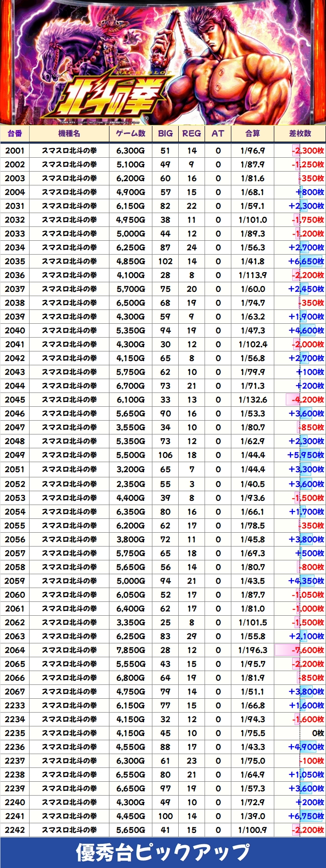
Task: Click the 差枚数 column header
Action: [300, 133]
